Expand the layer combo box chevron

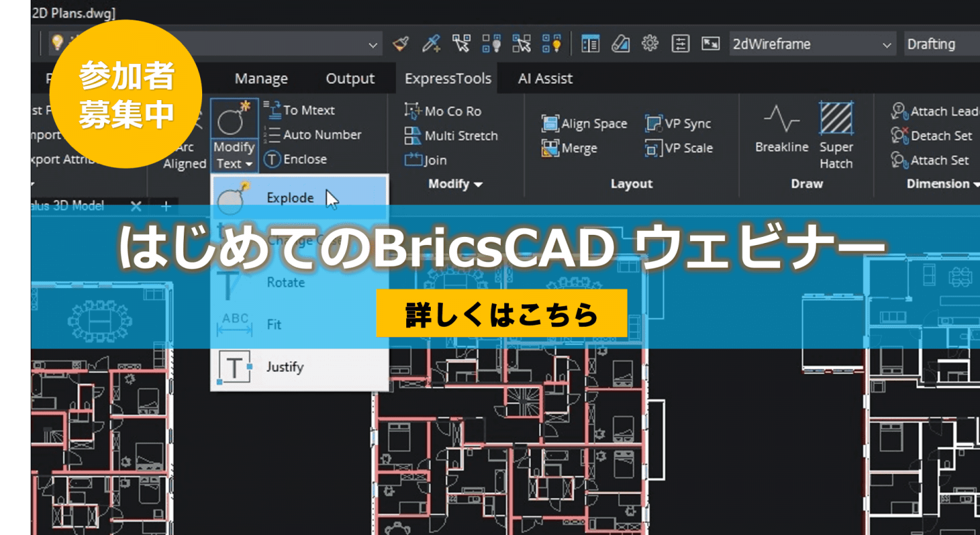pyautogui.click(x=374, y=45)
